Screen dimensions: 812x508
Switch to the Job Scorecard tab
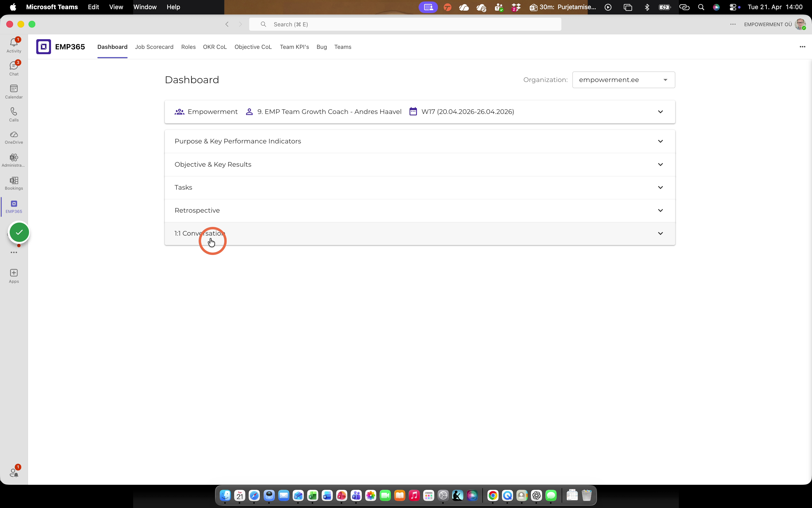click(x=154, y=47)
